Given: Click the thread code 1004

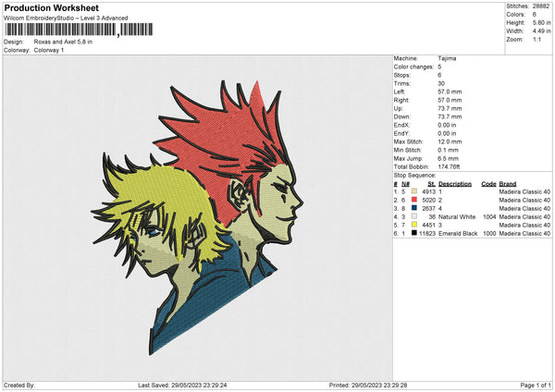Looking at the screenshot, I should (x=489, y=217).
